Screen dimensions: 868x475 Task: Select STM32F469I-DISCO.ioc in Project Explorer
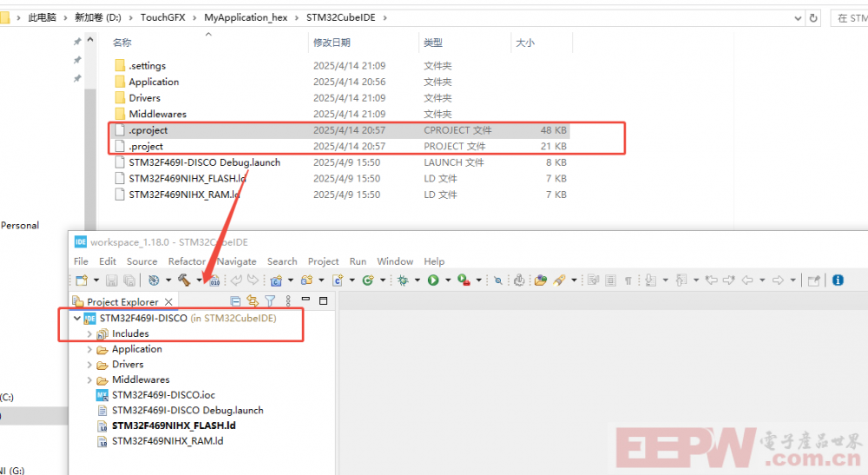tap(163, 395)
